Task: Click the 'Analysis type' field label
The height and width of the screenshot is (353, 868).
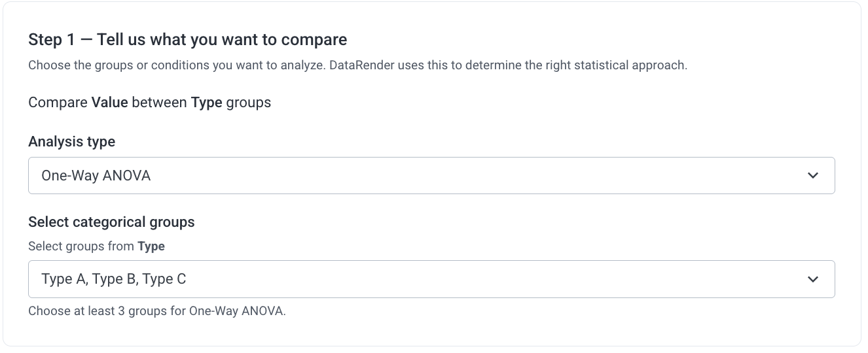Action: coord(72,142)
